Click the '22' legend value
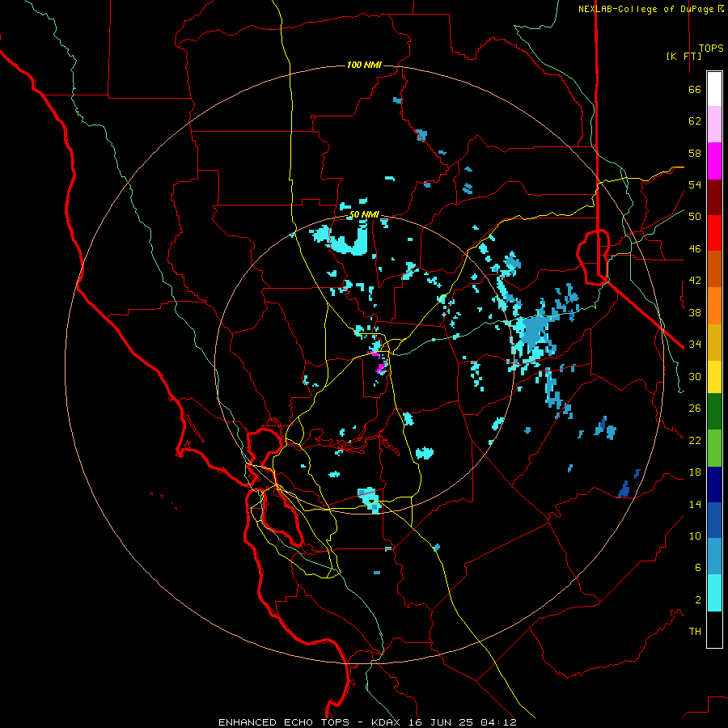The width and height of the screenshot is (728, 728). pyautogui.click(x=695, y=440)
